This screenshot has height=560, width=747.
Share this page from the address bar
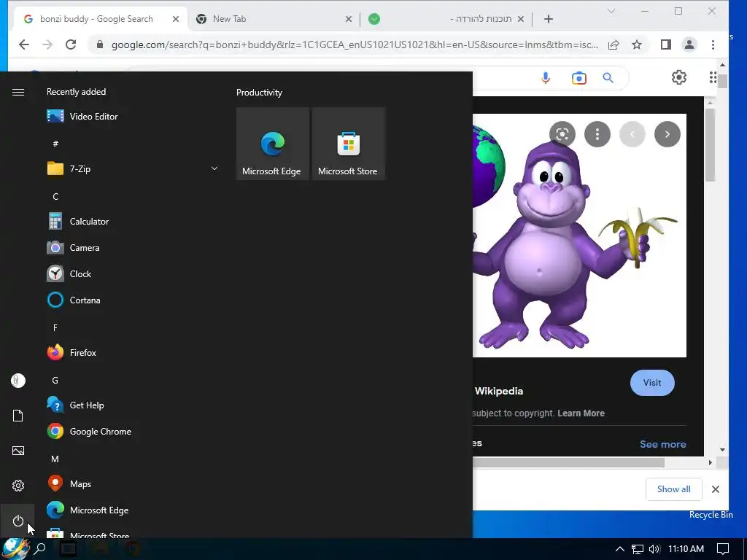click(614, 44)
